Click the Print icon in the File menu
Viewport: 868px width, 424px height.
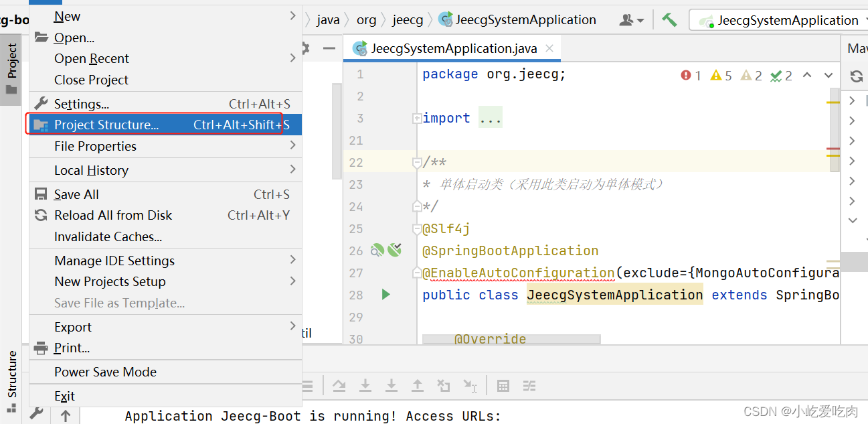(40, 348)
